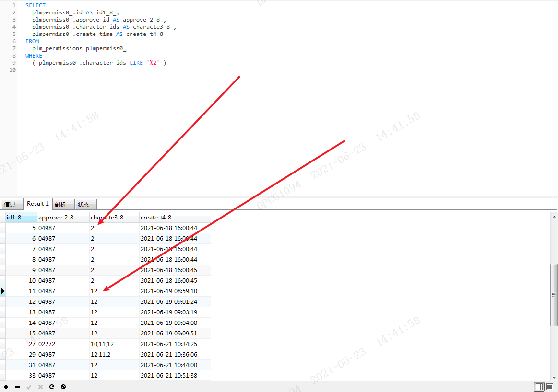Switch to form view icon
Screen dimensions: 558x392
point(550,387)
